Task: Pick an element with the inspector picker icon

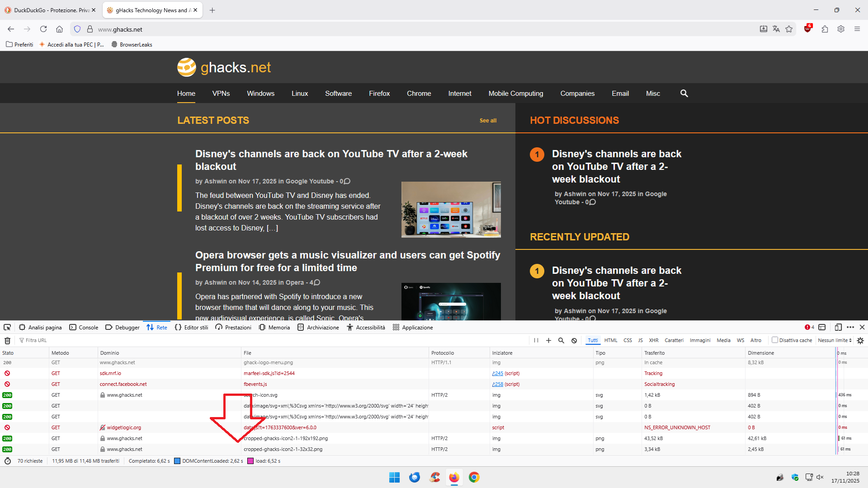Action: [7, 327]
